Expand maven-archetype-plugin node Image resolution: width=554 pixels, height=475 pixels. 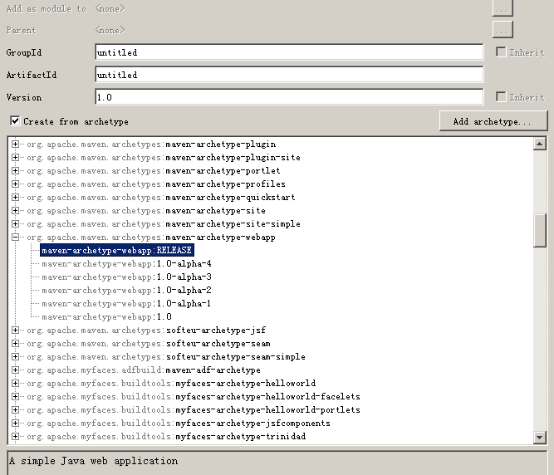(x=15, y=144)
